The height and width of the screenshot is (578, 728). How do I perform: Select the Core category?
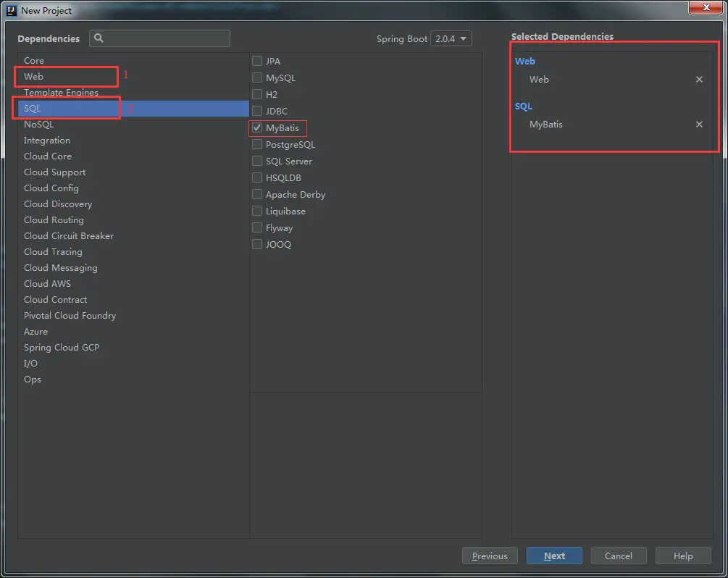coord(133,60)
